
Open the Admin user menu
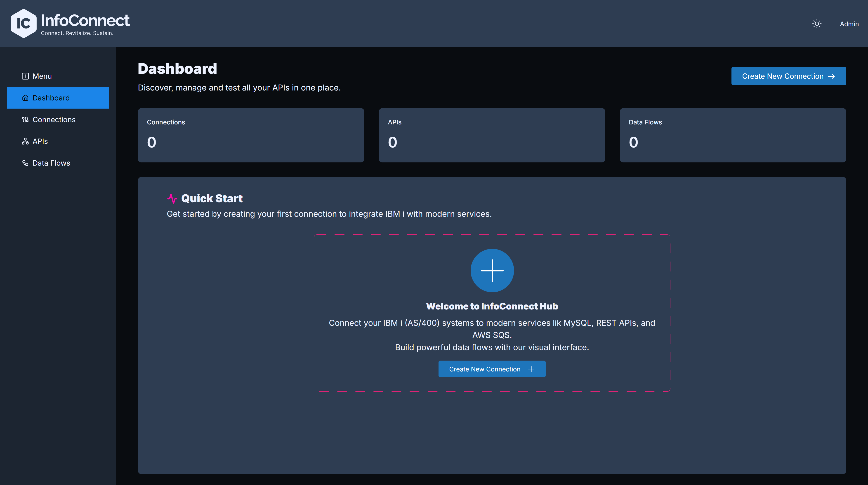849,24
